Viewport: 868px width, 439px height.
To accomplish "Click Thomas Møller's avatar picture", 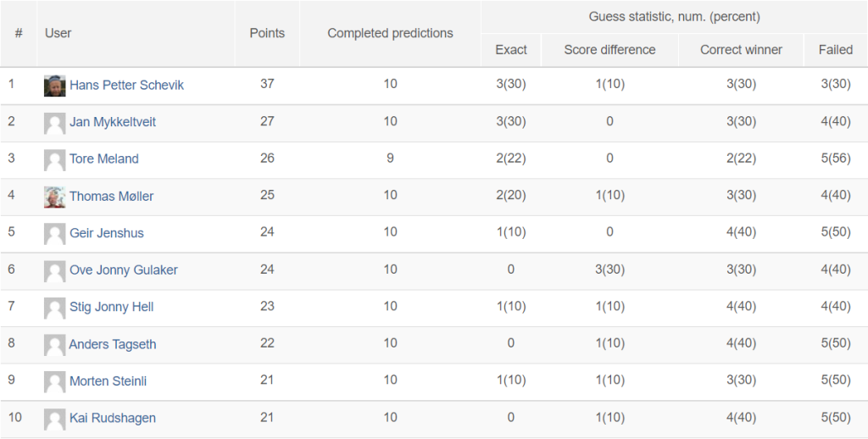I will coord(55,197).
